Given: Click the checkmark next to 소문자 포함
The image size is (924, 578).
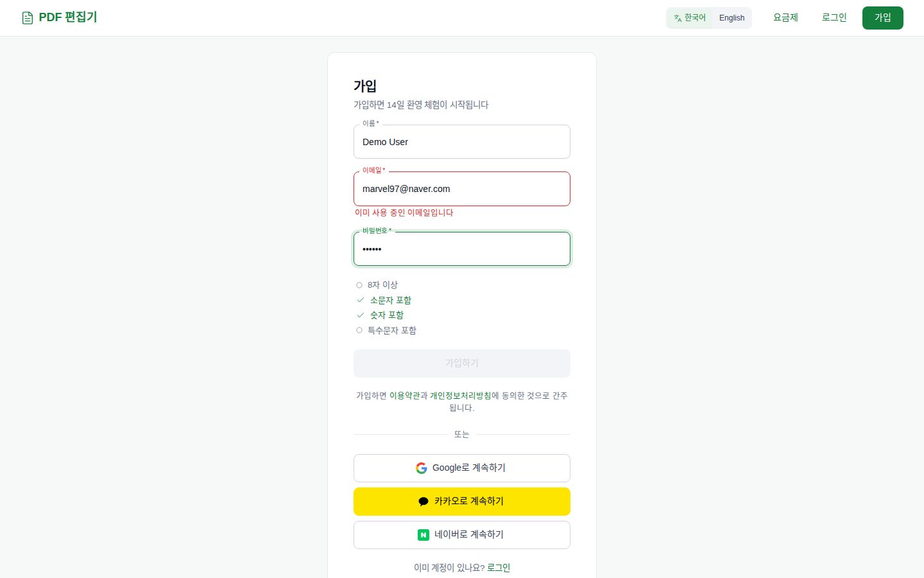Looking at the screenshot, I should click(361, 300).
